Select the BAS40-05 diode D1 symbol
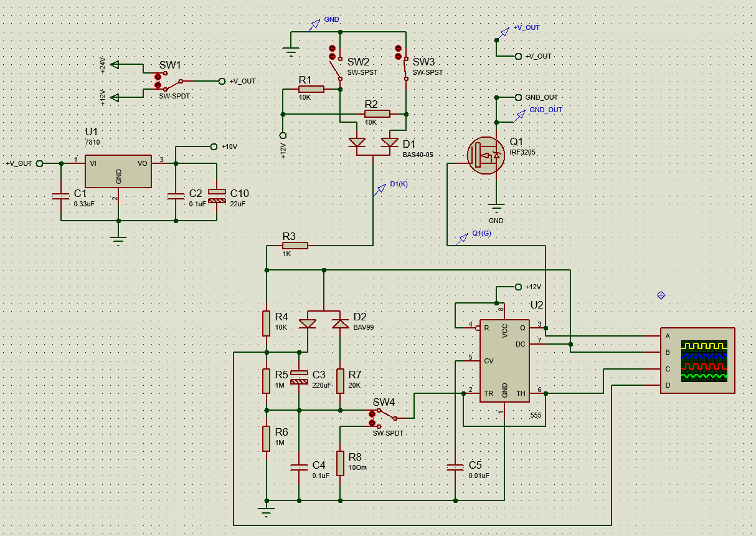 tap(373, 143)
